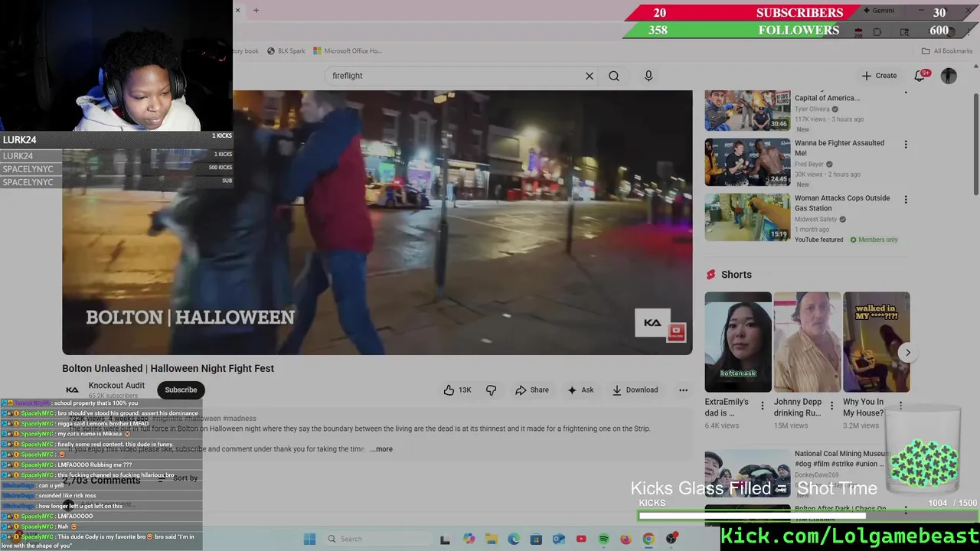Viewport: 980px width, 551px height.
Task: Open Microsoft Store from taskbar
Action: pyautogui.click(x=536, y=539)
